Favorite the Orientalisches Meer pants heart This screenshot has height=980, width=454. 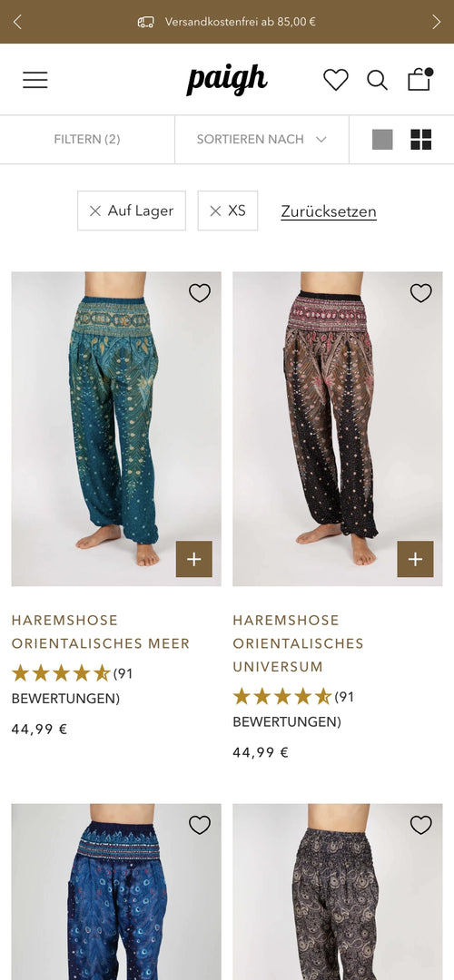(200, 292)
